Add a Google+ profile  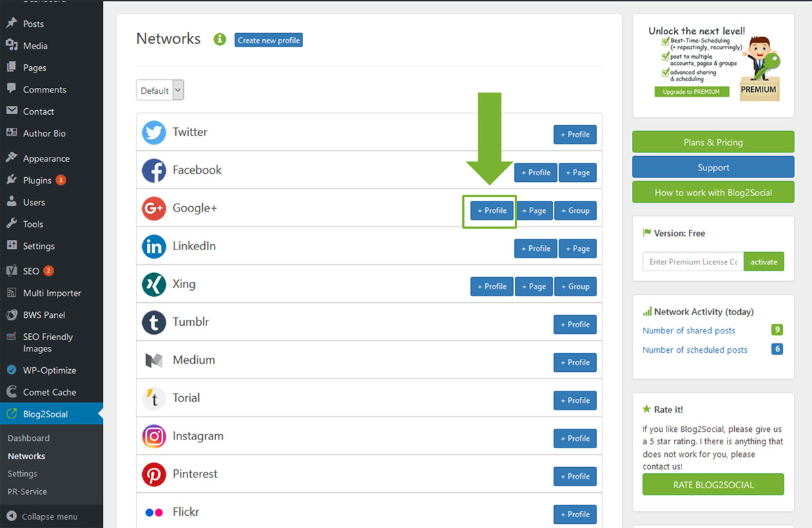click(492, 210)
